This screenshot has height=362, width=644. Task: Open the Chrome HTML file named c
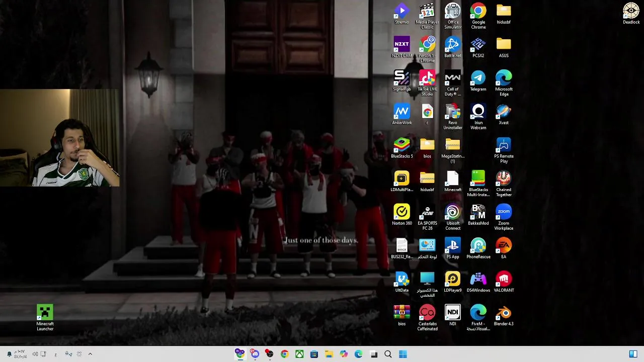[427, 115]
